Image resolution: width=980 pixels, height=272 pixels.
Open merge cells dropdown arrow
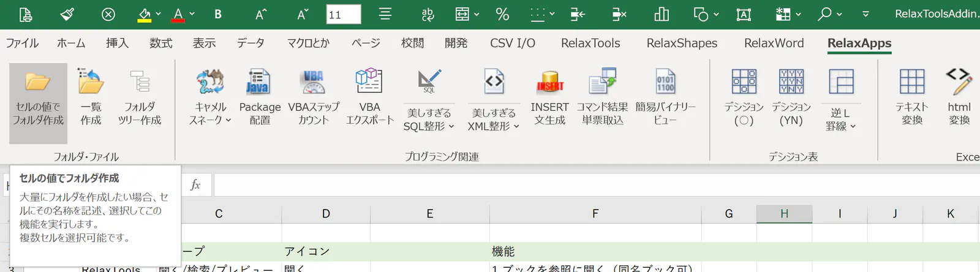pyautogui.click(x=477, y=14)
